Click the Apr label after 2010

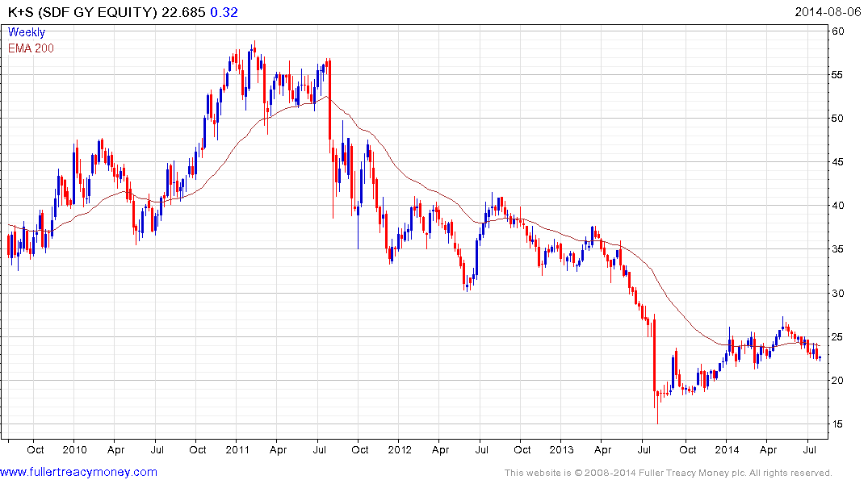click(x=115, y=449)
